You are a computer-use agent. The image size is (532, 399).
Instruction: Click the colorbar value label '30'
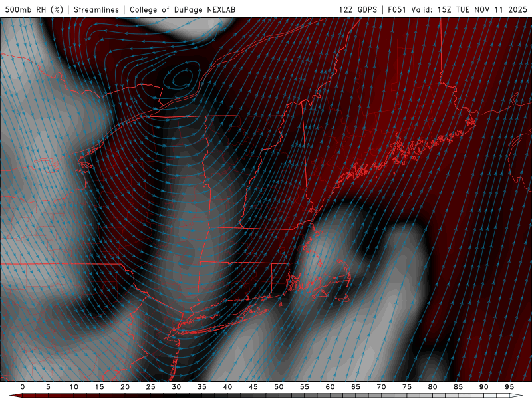(x=176, y=387)
